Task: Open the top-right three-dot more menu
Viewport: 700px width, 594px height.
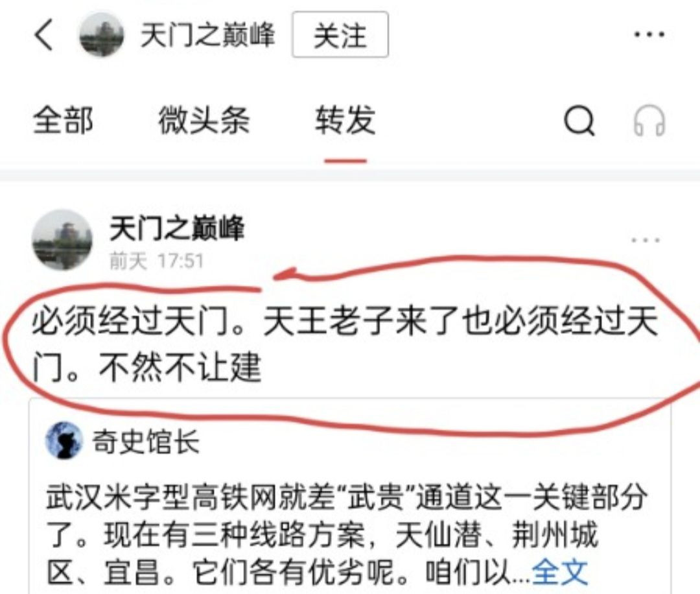Action: pyautogui.click(x=649, y=34)
